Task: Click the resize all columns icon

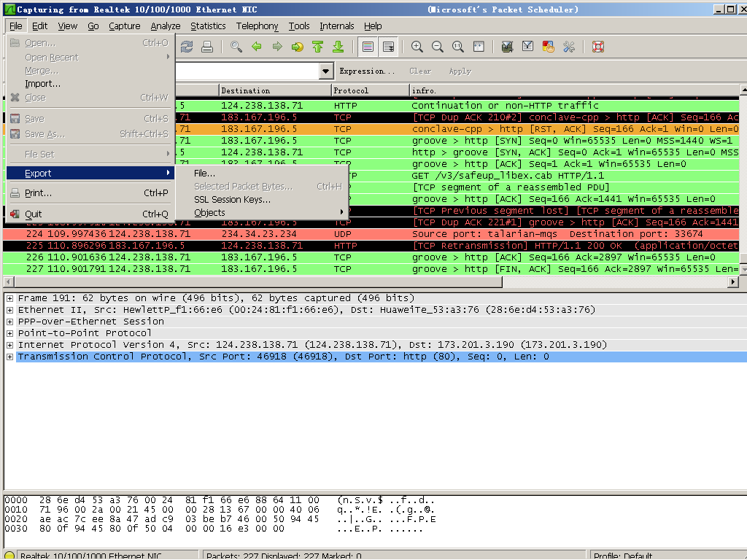Action: [x=479, y=47]
